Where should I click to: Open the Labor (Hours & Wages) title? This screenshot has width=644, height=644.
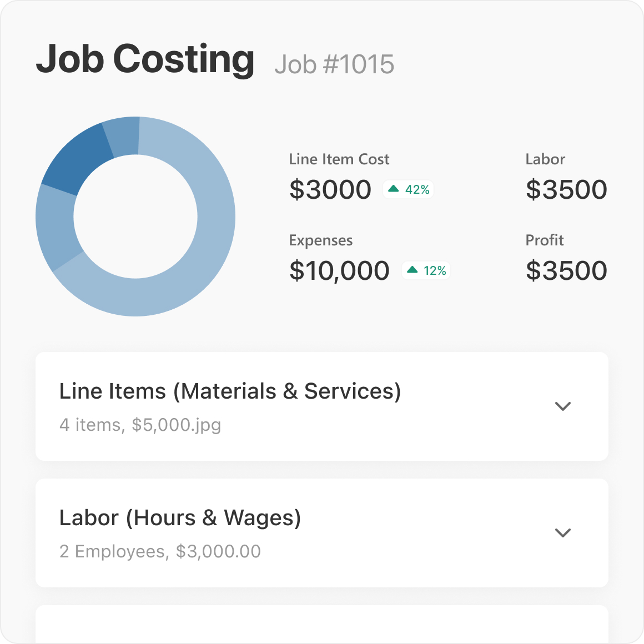pyautogui.click(x=180, y=518)
